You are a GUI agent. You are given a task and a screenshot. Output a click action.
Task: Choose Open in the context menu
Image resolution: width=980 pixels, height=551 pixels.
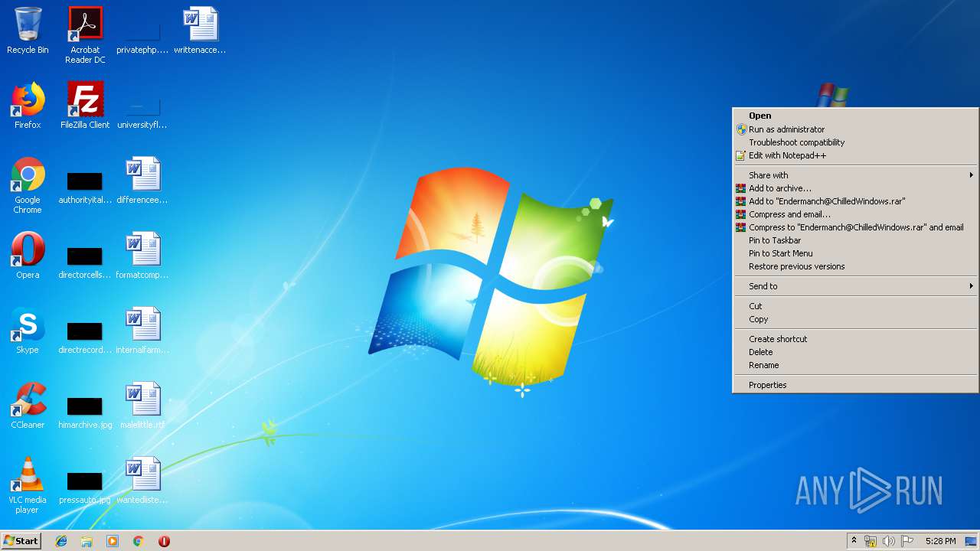coord(855,116)
